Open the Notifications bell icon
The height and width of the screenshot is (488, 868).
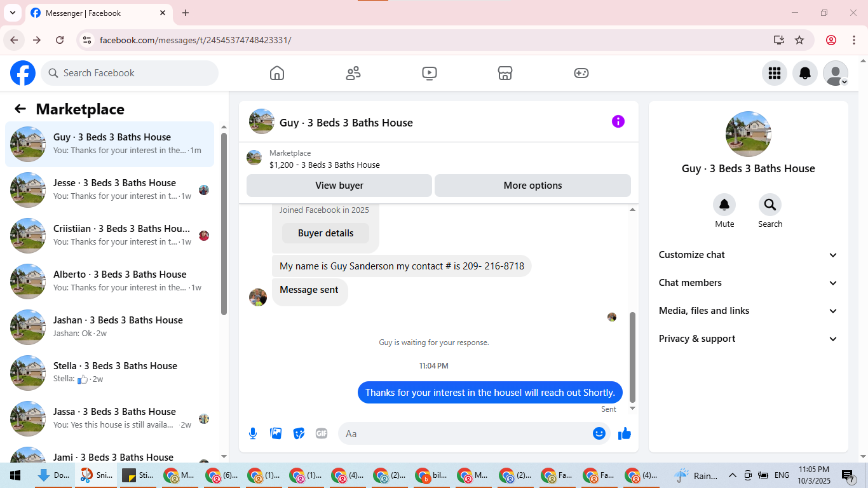[805, 73]
